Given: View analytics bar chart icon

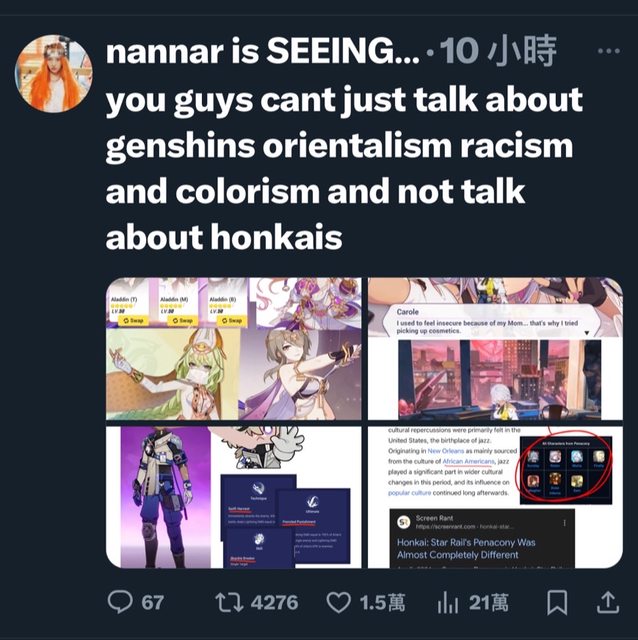Looking at the screenshot, I should [447, 603].
